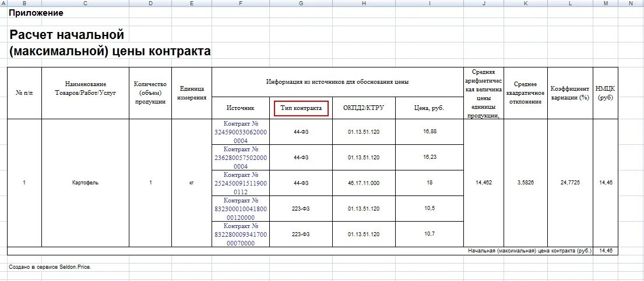The width and height of the screenshot is (644, 281).
Task: Select price cell 16,88
Action: click(x=430, y=131)
